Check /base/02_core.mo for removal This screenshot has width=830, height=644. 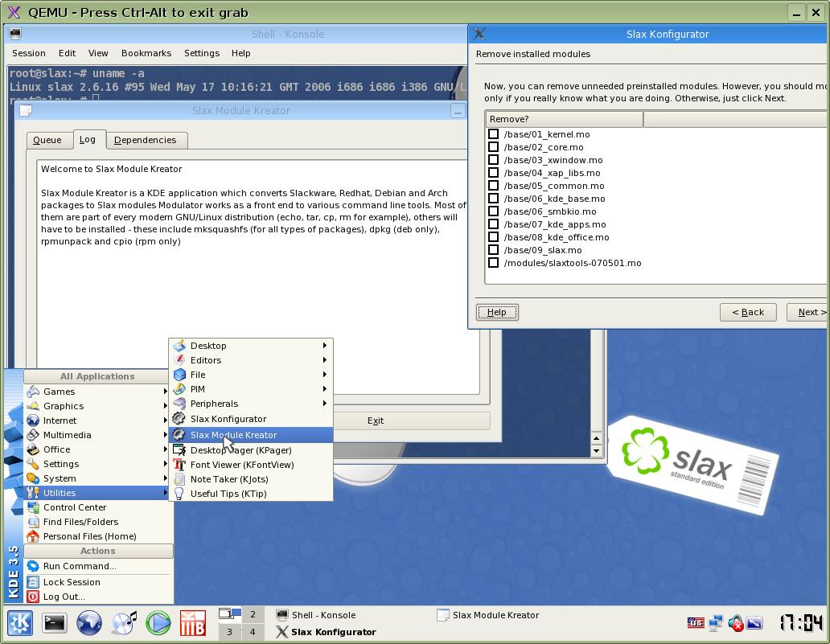493,147
